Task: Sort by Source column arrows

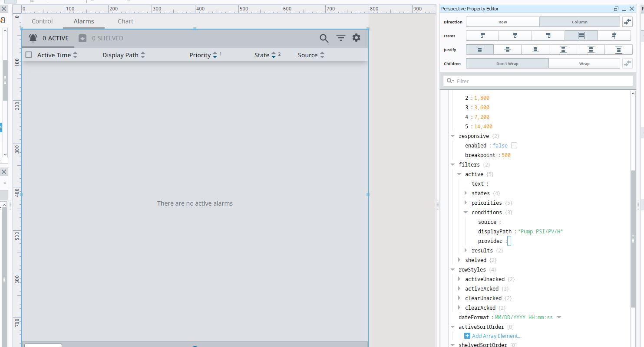Action: pyautogui.click(x=322, y=55)
